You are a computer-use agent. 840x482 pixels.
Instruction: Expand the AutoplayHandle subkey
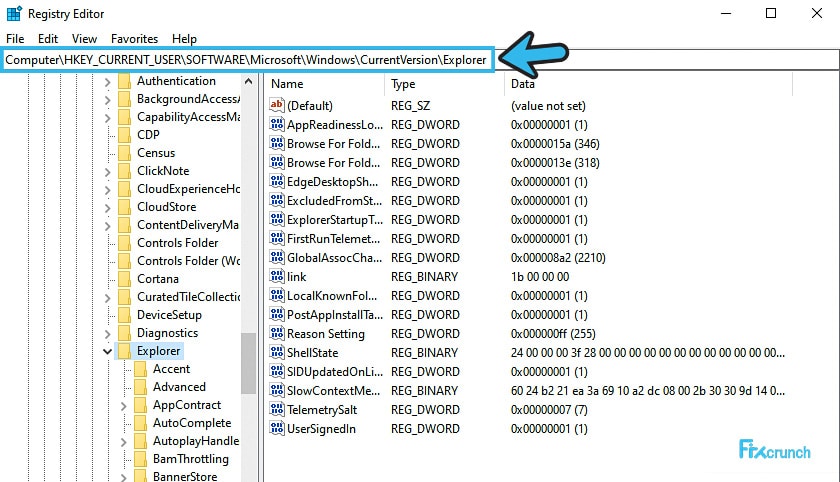pos(123,442)
